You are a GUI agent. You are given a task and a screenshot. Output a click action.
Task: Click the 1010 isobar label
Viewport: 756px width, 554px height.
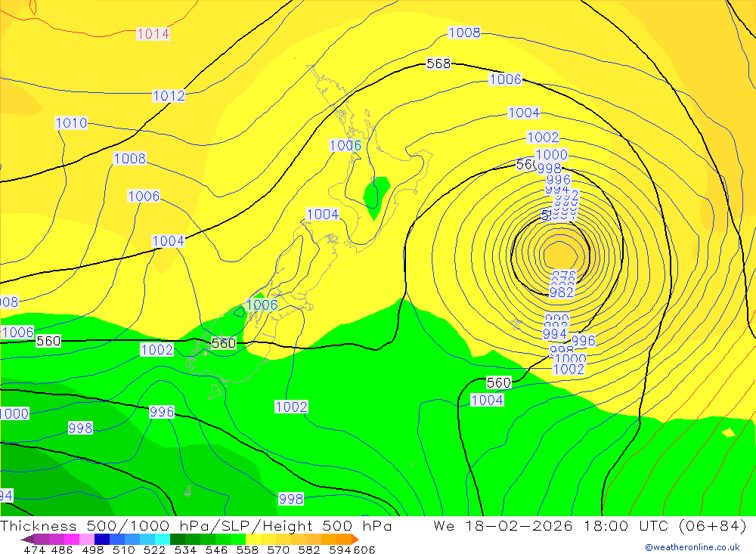[x=71, y=123]
